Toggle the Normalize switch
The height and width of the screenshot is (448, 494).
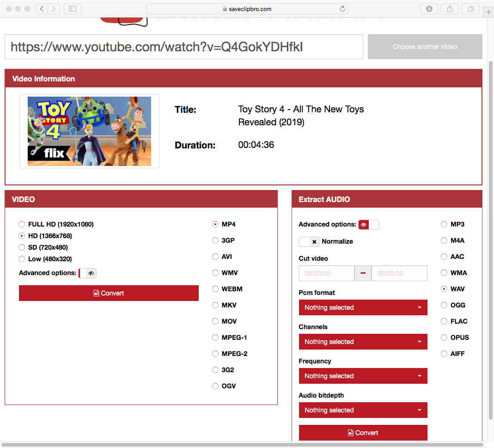click(309, 242)
